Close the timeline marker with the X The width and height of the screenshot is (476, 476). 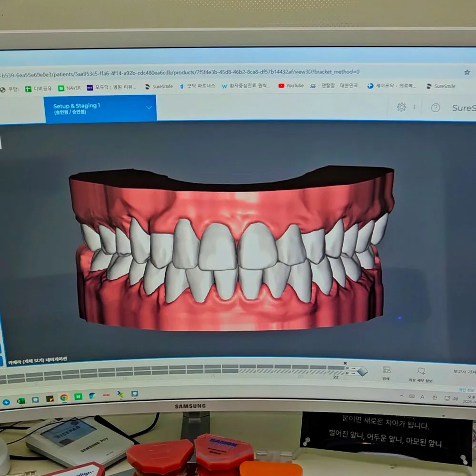click(x=345, y=363)
